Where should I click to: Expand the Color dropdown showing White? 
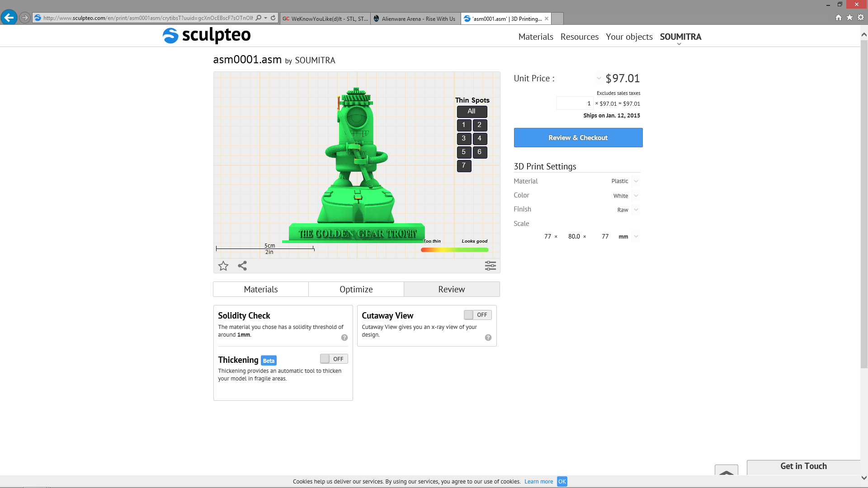[x=636, y=196]
